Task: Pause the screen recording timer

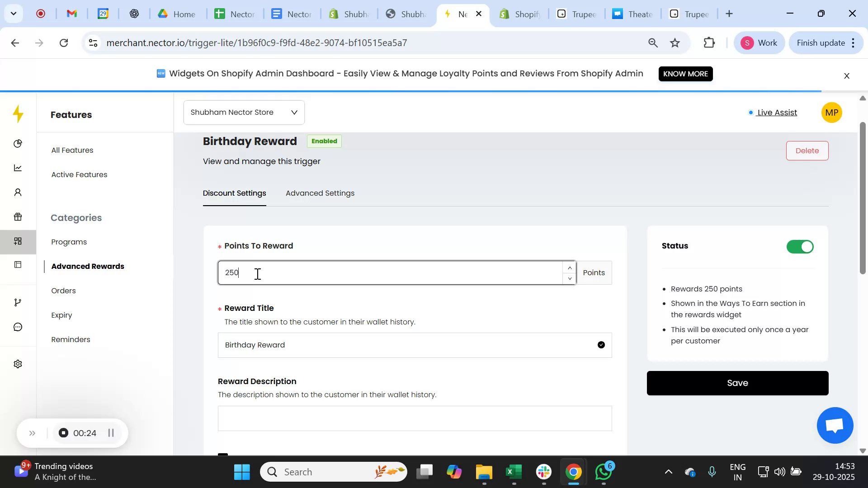Action: pos(111,432)
